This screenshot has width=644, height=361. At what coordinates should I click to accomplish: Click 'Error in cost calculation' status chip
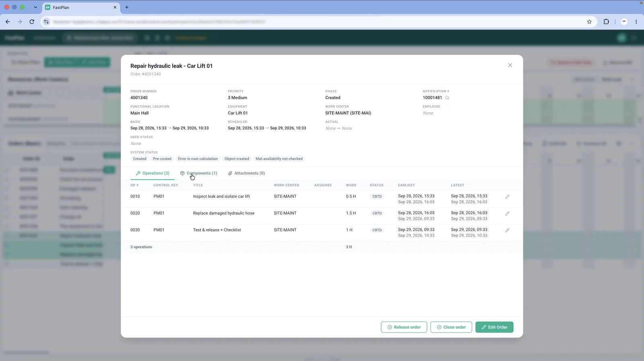coord(198,159)
